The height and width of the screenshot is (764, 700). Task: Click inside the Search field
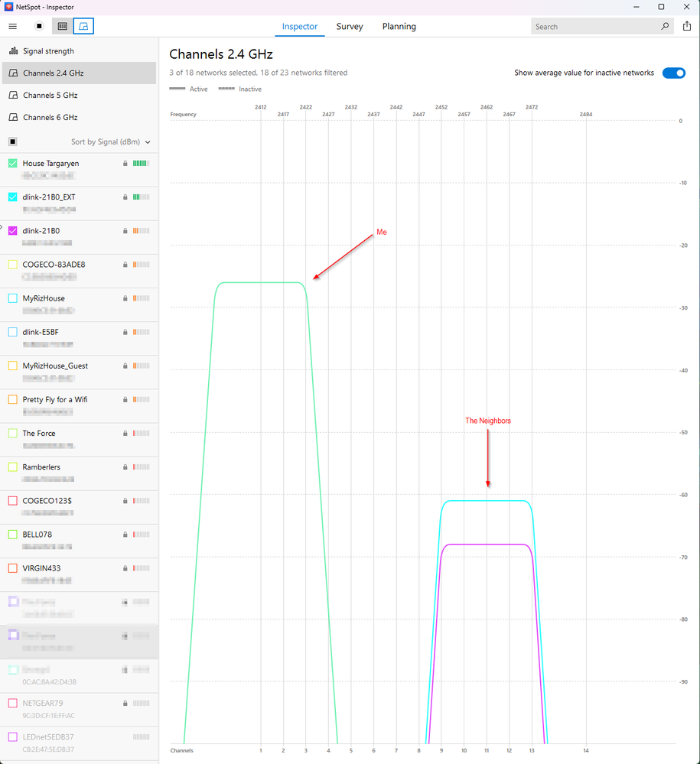click(x=597, y=25)
